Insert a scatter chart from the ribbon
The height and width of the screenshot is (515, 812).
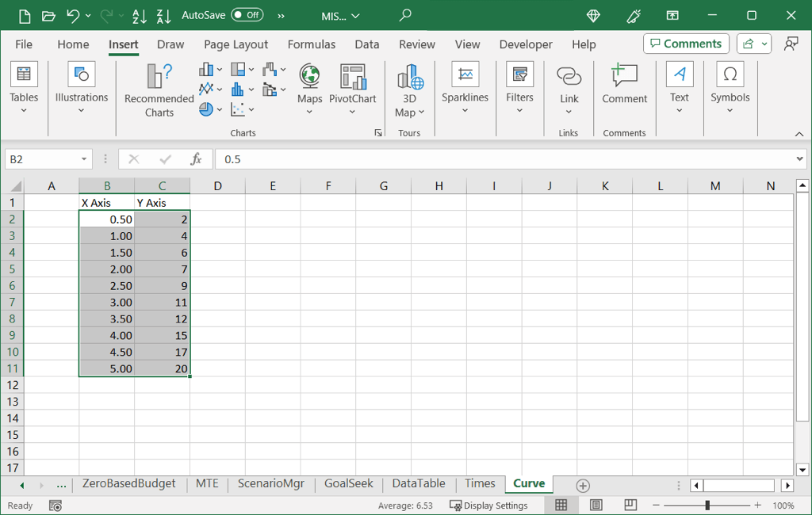click(x=238, y=109)
